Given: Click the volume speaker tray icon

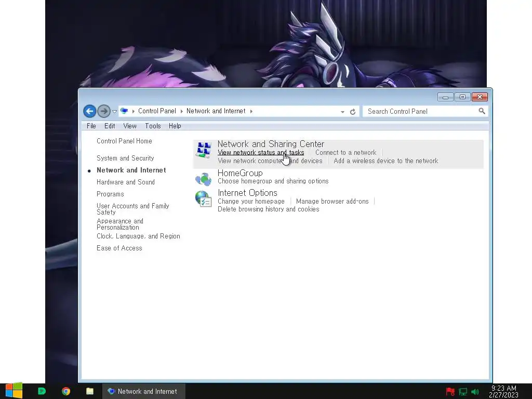Looking at the screenshot, I should pos(475,392).
